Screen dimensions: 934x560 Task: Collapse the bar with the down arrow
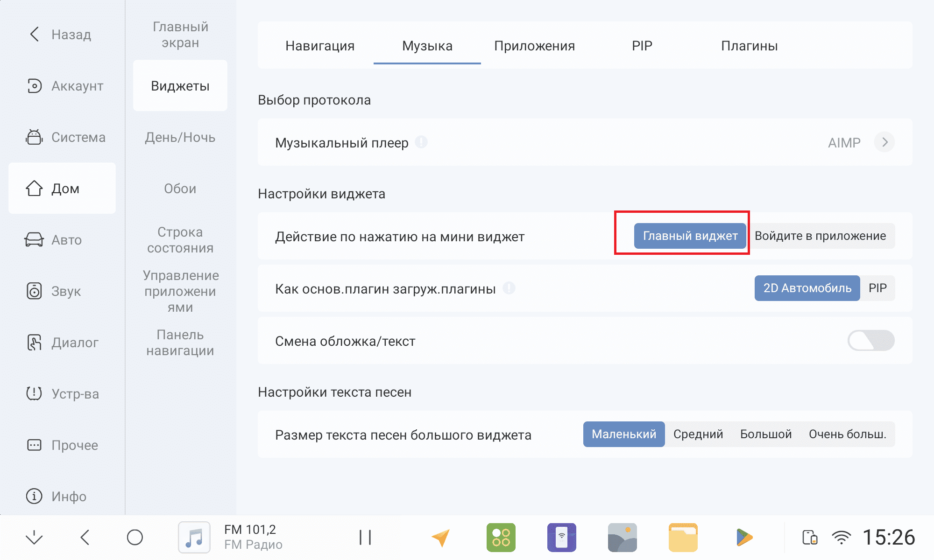[34, 538]
